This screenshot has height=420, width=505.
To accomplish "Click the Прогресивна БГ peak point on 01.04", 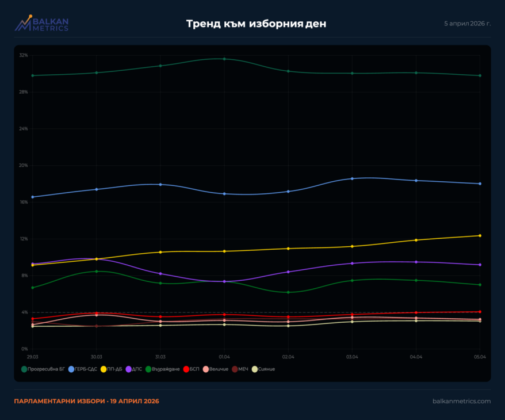I will [224, 59].
